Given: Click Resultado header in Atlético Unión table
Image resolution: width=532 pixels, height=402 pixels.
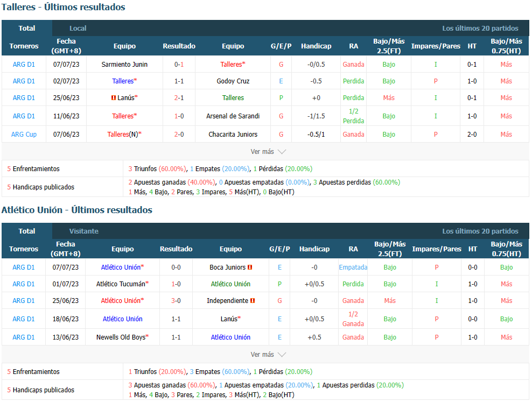Looking at the screenshot, I should tap(176, 249).
